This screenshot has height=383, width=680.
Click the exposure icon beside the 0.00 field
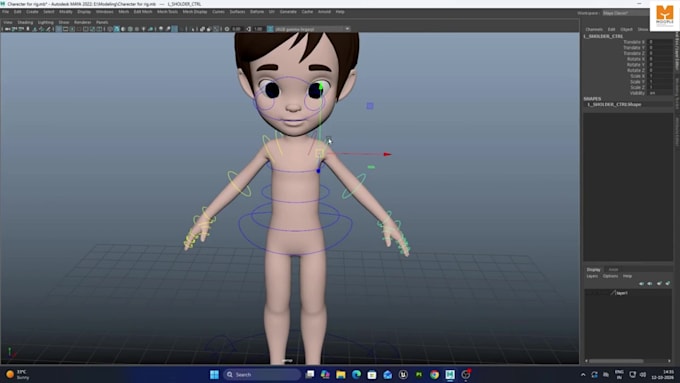227,29
